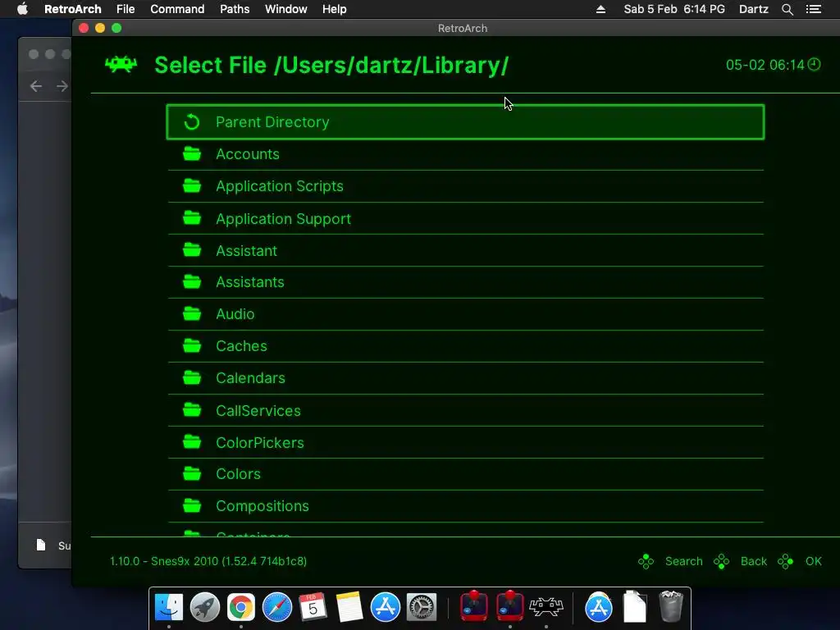Image resolution: width=840 pixels, height=630 pixels.
Task: Click the back arrow in the background window
Action: (36, 85)
